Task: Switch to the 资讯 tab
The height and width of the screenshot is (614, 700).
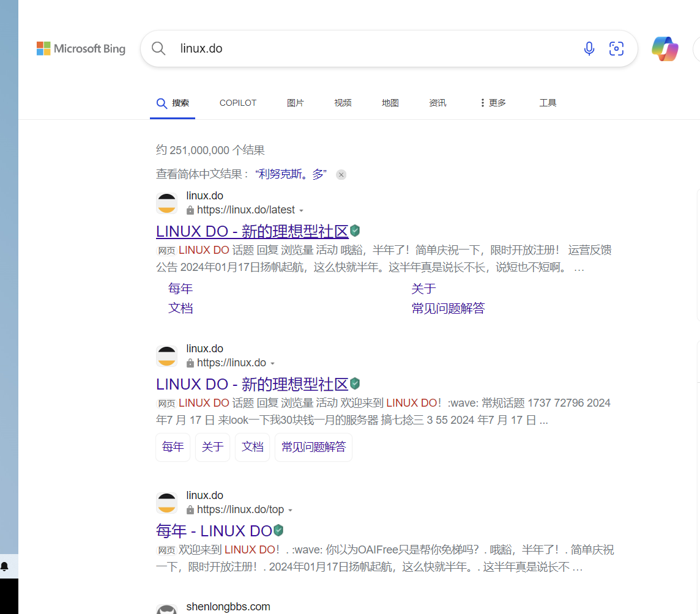Action: pos(437,103)
